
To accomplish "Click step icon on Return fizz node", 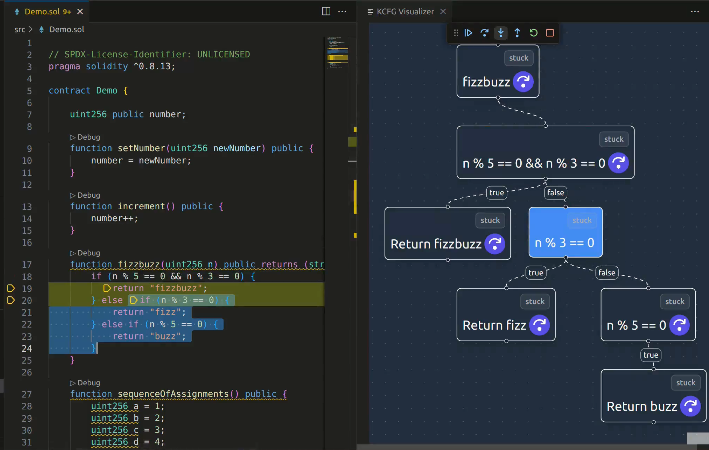I will [x=539, y=325].
